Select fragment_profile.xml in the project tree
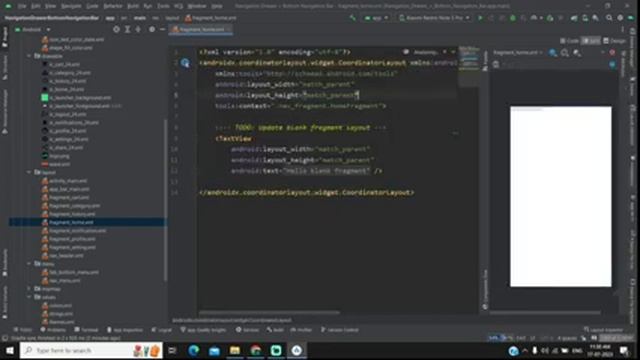This screenshot has height=360, width=640. 68,239
